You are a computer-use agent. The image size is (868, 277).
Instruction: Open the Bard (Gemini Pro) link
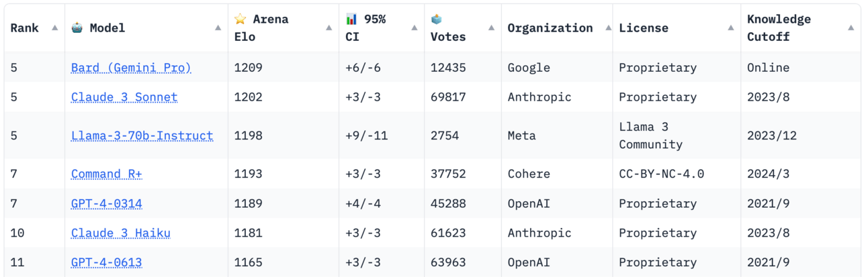131,68
